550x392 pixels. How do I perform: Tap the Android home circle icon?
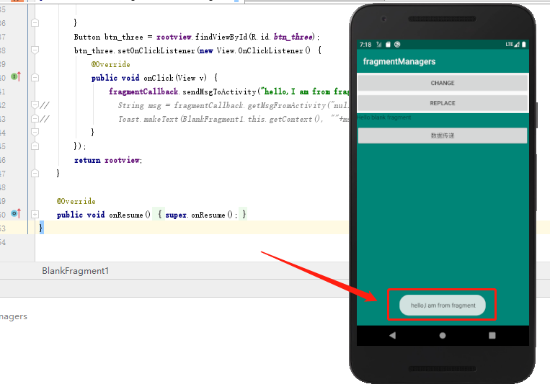443,336
